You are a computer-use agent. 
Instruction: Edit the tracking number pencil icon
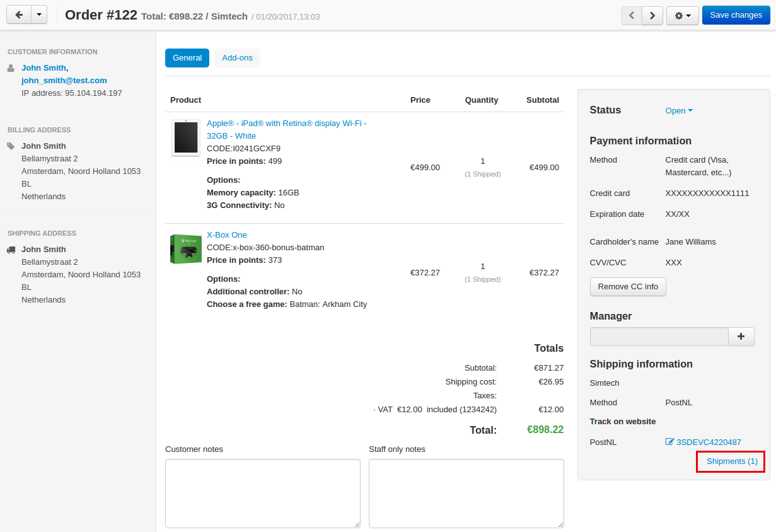(669, 442)
